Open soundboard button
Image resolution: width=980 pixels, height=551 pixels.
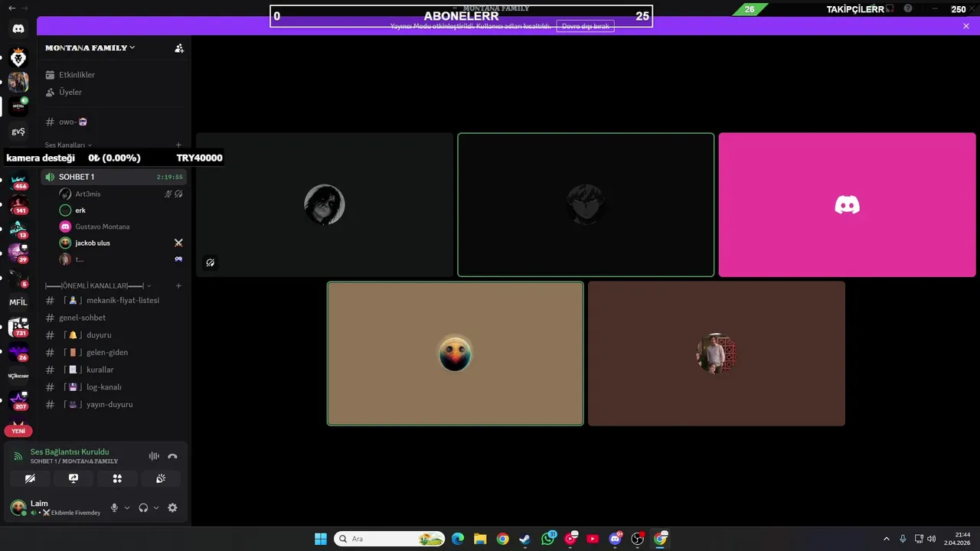click(161, 478)
